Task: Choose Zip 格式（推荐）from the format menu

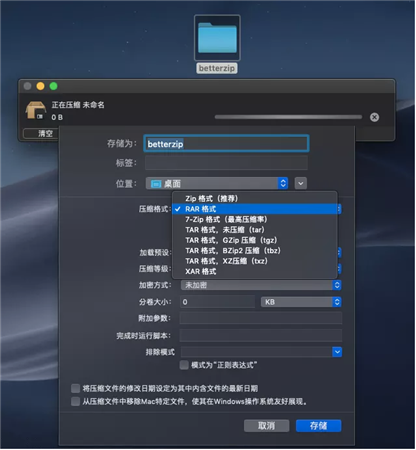Action: click(255, 199)
